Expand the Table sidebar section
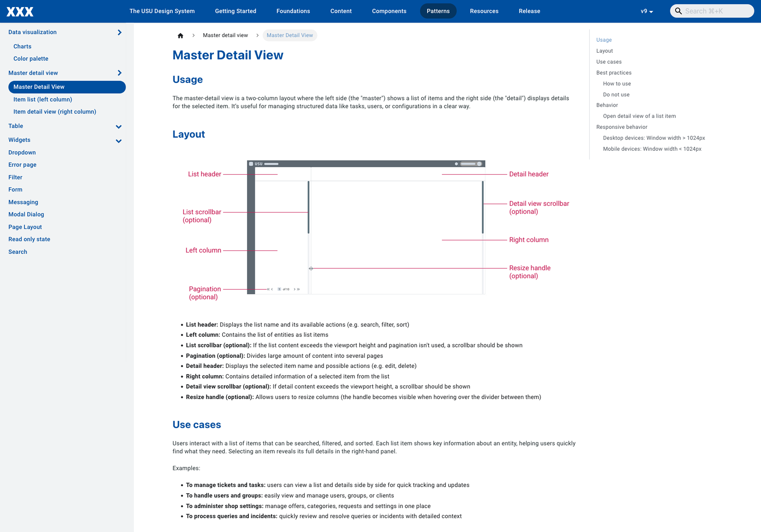761x532 pixels. point(119,127)
